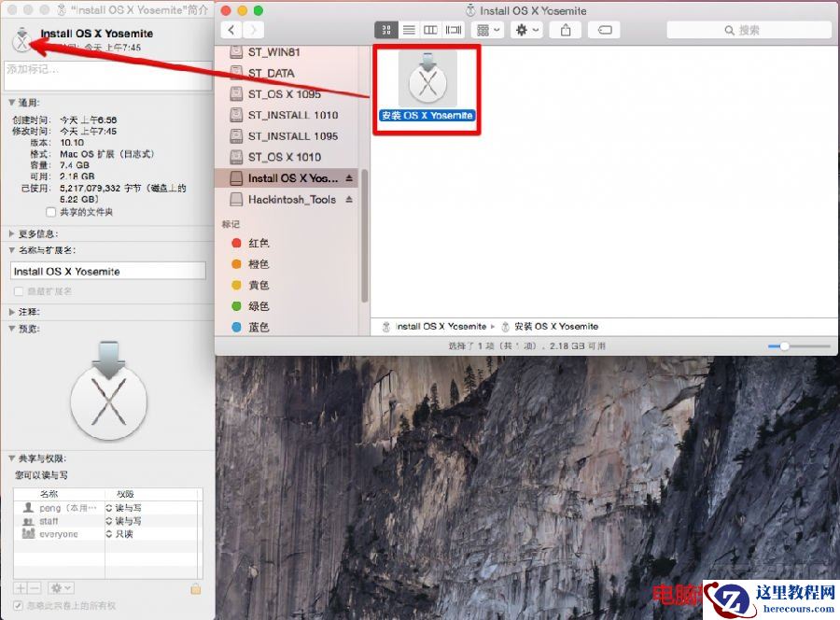Click the name field Install OS X Yosemite
This screenshot has width=840, height=620.
pyautogui.click(x=107, y=271)
